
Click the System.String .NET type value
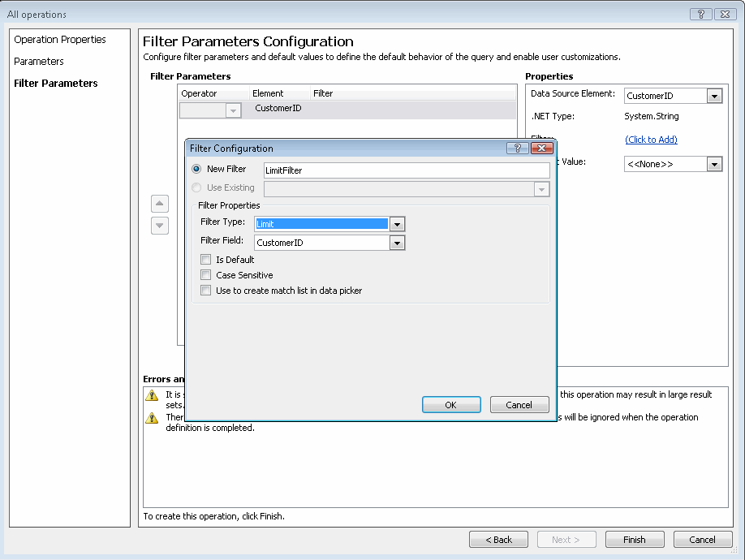(x=652, y=116)
